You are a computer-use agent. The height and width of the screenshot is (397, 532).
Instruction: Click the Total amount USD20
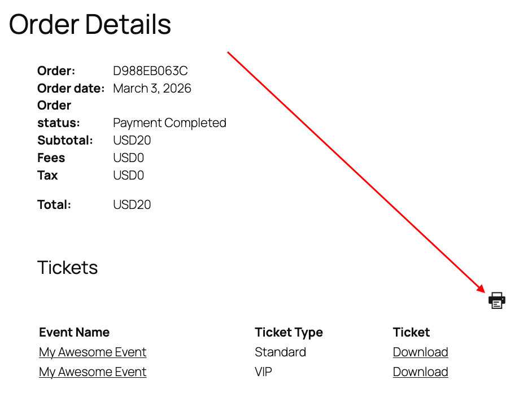pyautogui.click(x=132, y=204)
